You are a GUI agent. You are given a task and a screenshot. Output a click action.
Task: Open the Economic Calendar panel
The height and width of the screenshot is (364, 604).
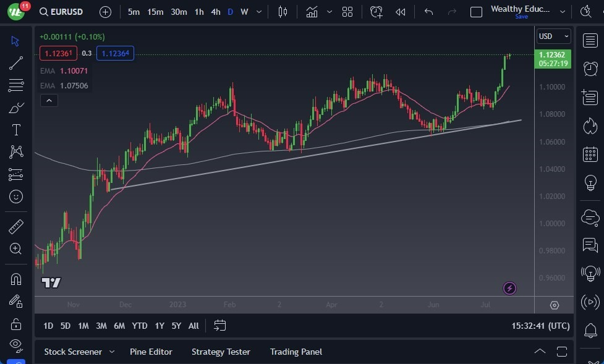coord(590,154)
